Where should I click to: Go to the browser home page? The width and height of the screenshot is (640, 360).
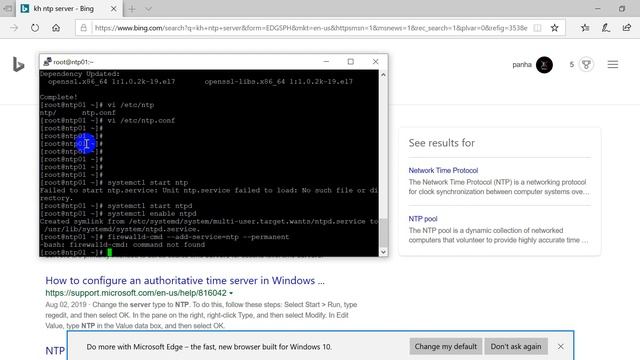click(x=56, y=28)
